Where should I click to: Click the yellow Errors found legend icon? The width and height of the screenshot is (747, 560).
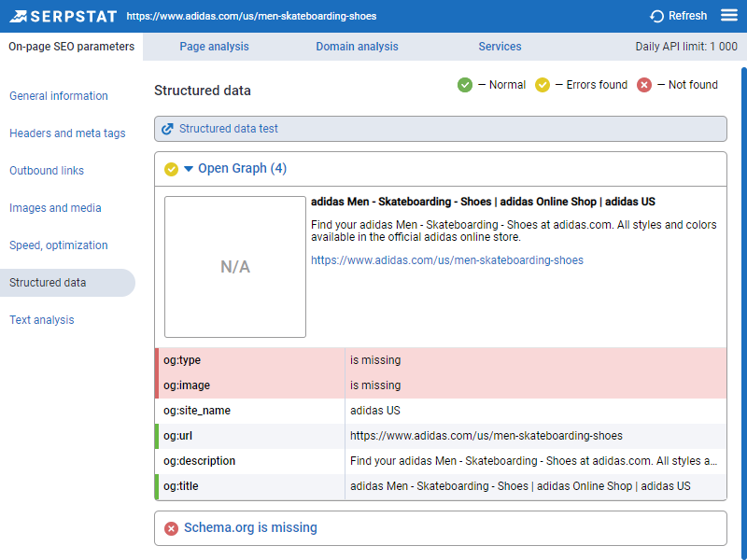click(x=543, y=85)
